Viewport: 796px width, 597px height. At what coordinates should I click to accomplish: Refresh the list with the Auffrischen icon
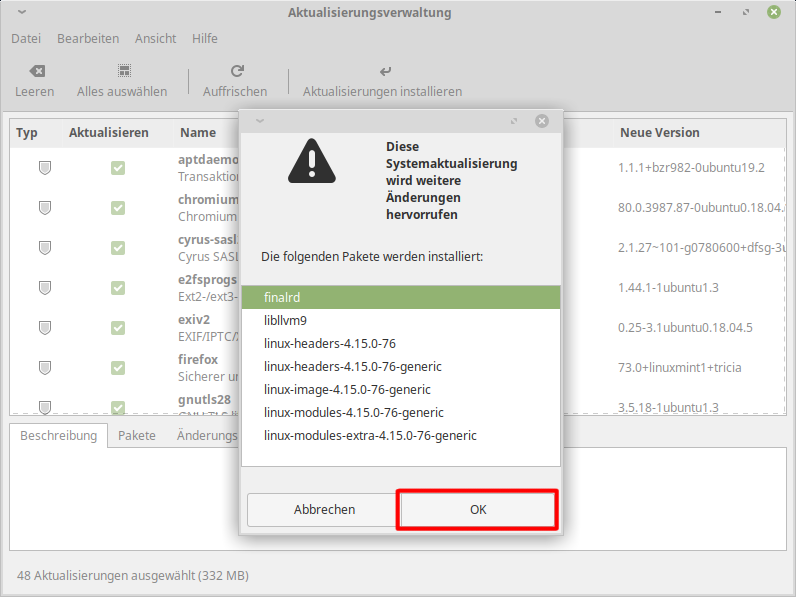tap(236, 72)
